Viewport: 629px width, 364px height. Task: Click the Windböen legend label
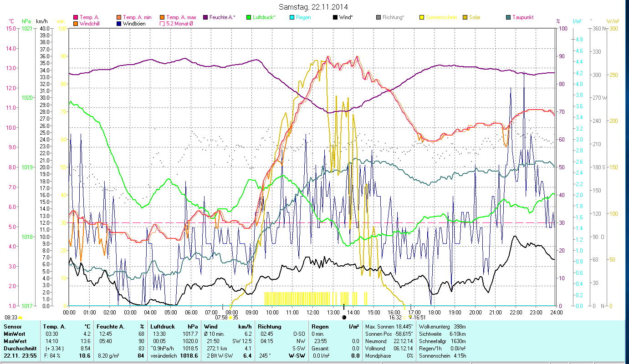tap(134, 23)
